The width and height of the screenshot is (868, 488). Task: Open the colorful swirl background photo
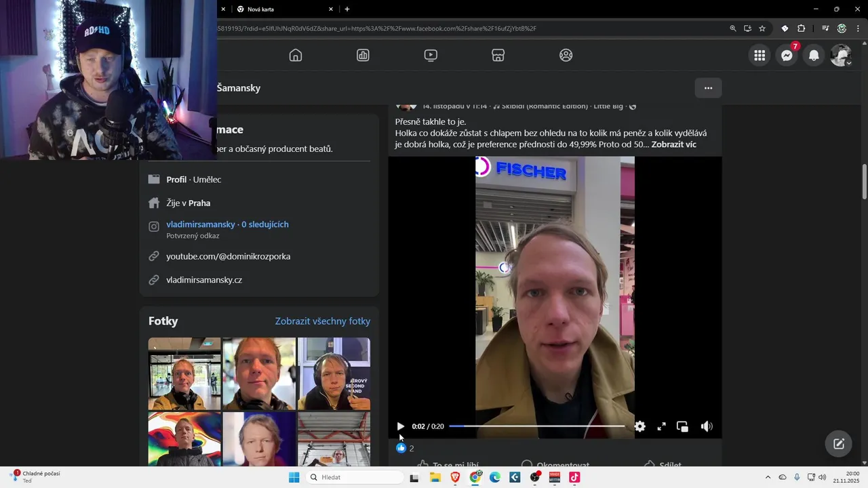coord(184,439)
